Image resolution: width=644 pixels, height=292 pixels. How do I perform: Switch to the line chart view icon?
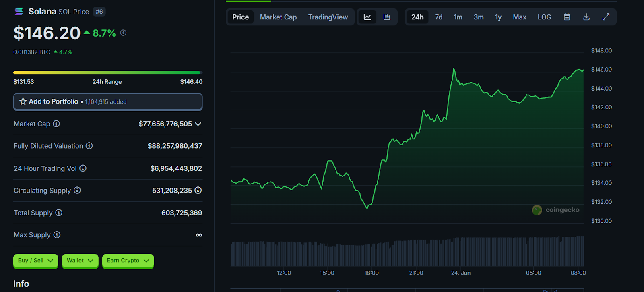tap(367, 17)
